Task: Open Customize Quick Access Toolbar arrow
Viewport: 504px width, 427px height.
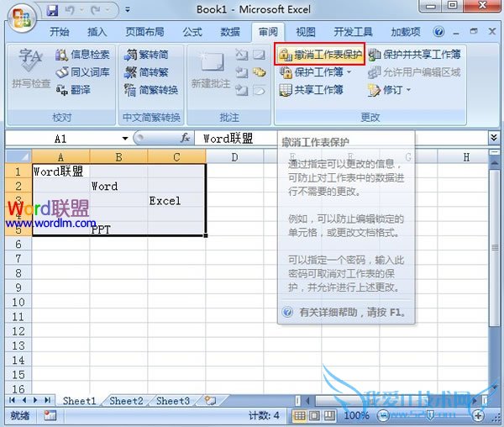Action: 128,10
